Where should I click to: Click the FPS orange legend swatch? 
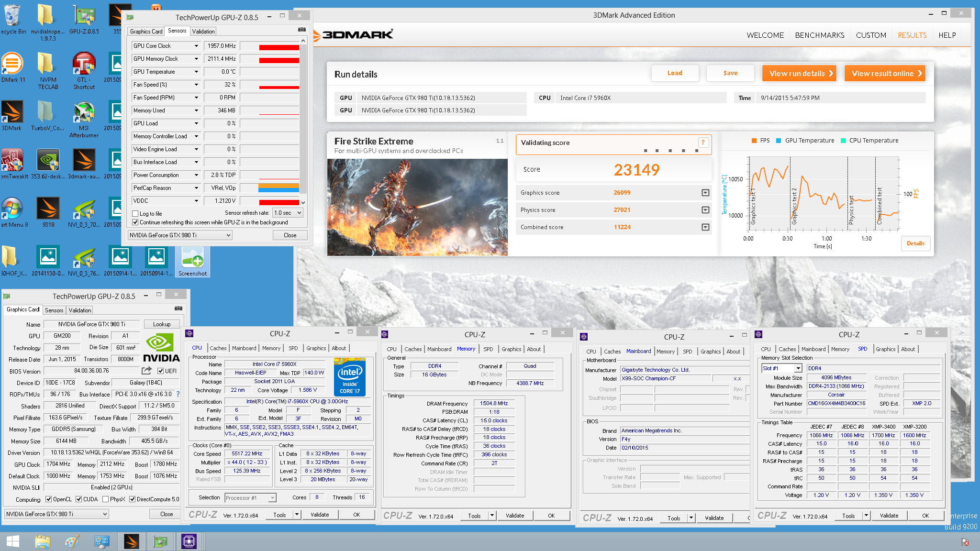pyautogui.click(x=754, y=141)
